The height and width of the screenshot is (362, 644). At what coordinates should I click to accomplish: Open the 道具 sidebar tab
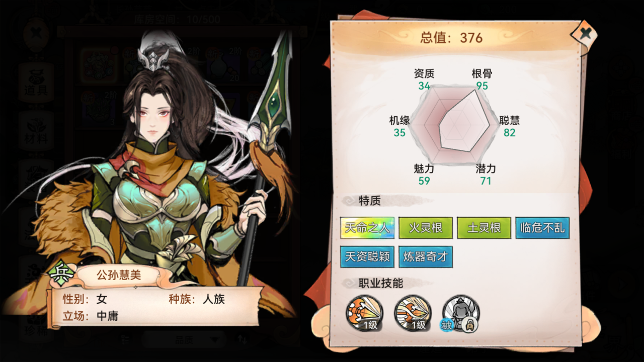pyautogui.click(x=36, y=82)
